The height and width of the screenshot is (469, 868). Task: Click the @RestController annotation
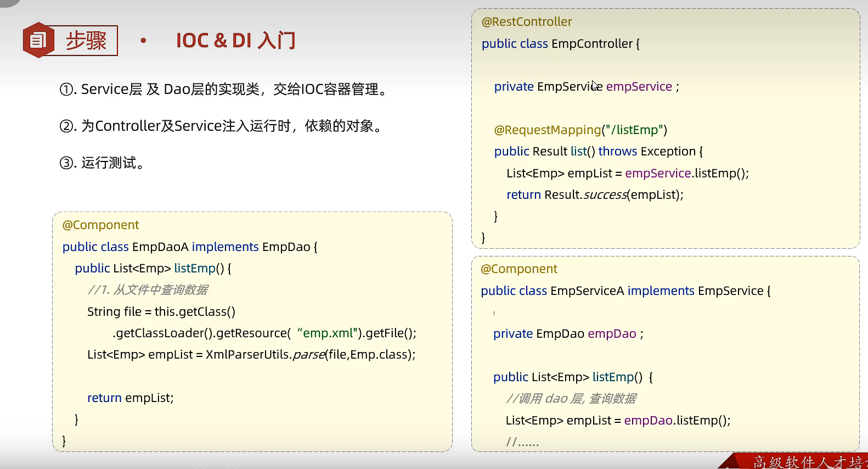[527, 22]
